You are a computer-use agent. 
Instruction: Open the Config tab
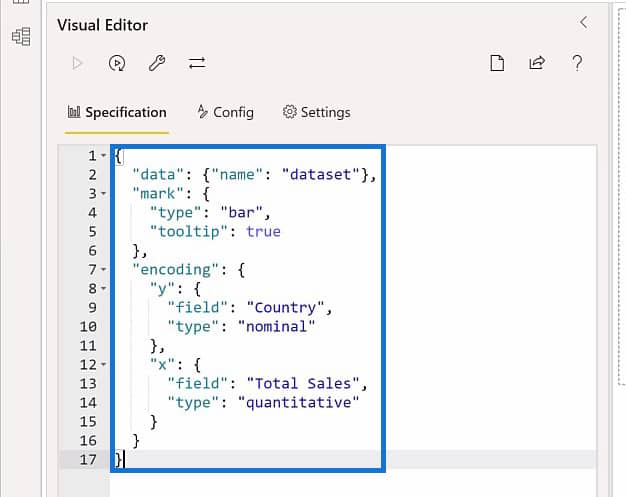[x=226, y=113]
